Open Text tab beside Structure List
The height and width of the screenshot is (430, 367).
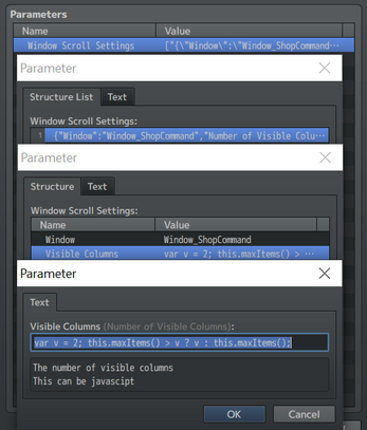coord(117,97)
